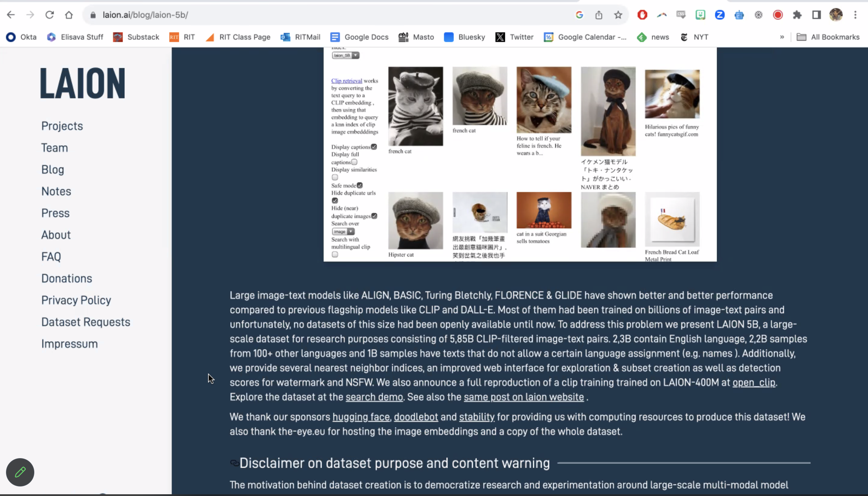Image resolution: width=868 pixels, height=496 pixels.
Task: Expand the hidden bookmarks chevron
Action: (x=782, y=37)
